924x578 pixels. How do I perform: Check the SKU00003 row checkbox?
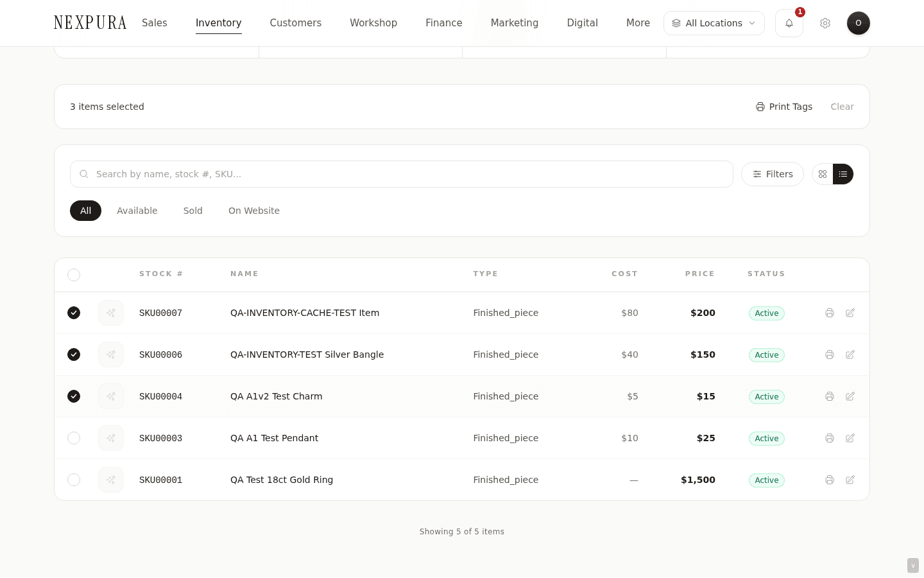pos(74,438)
